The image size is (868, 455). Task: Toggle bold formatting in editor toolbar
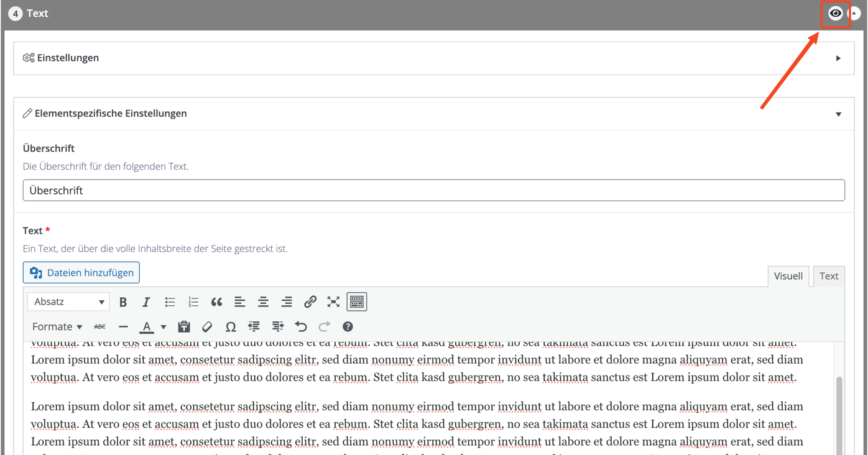tap(123, 302)
